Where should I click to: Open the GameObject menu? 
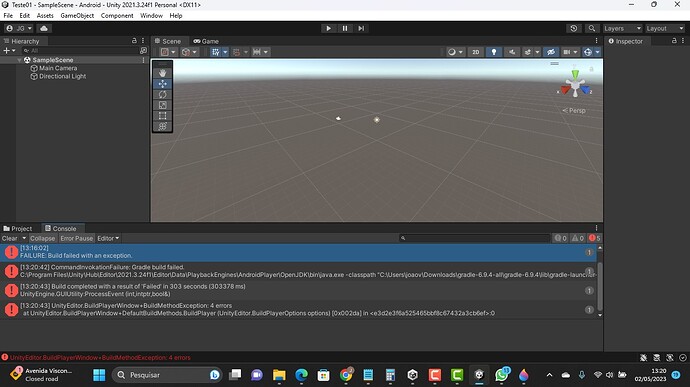[77, 15]
